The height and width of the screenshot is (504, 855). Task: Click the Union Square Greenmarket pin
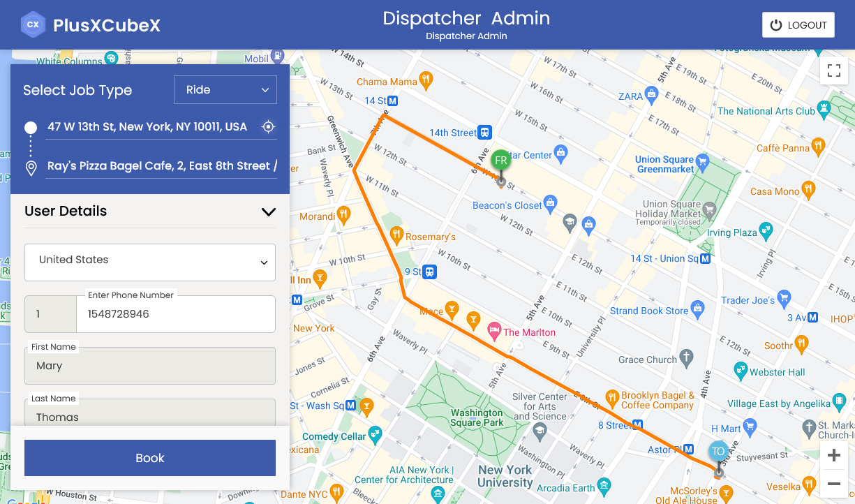tap(703, 163)
